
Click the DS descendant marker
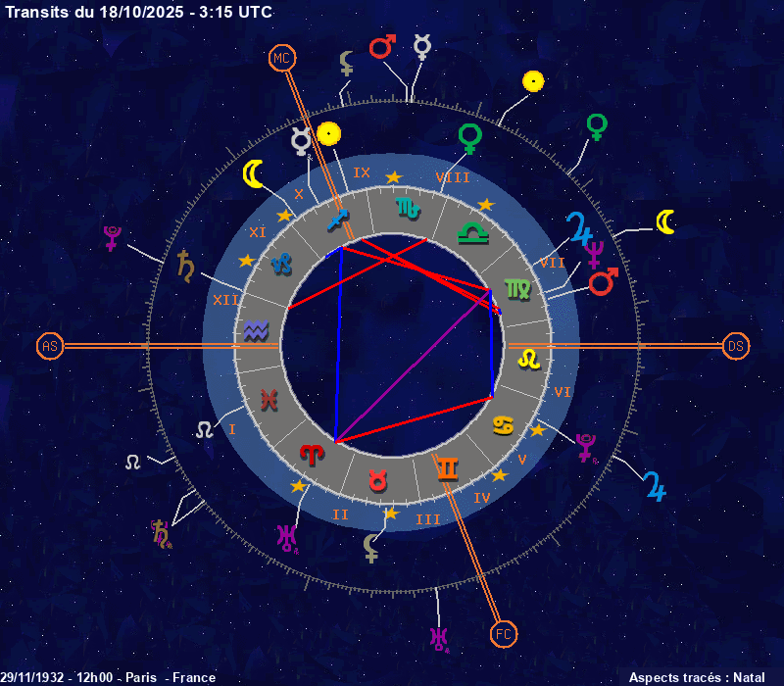(x=736, y=346)
